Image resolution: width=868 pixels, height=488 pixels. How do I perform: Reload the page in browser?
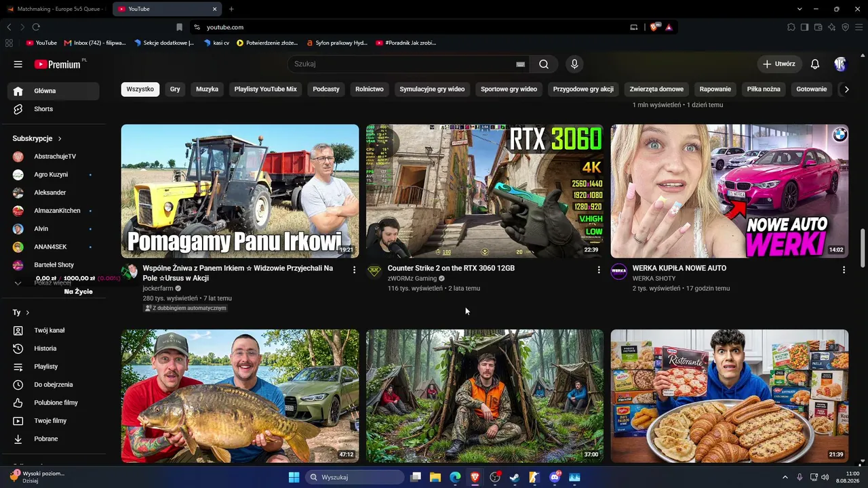click(36, 27)
